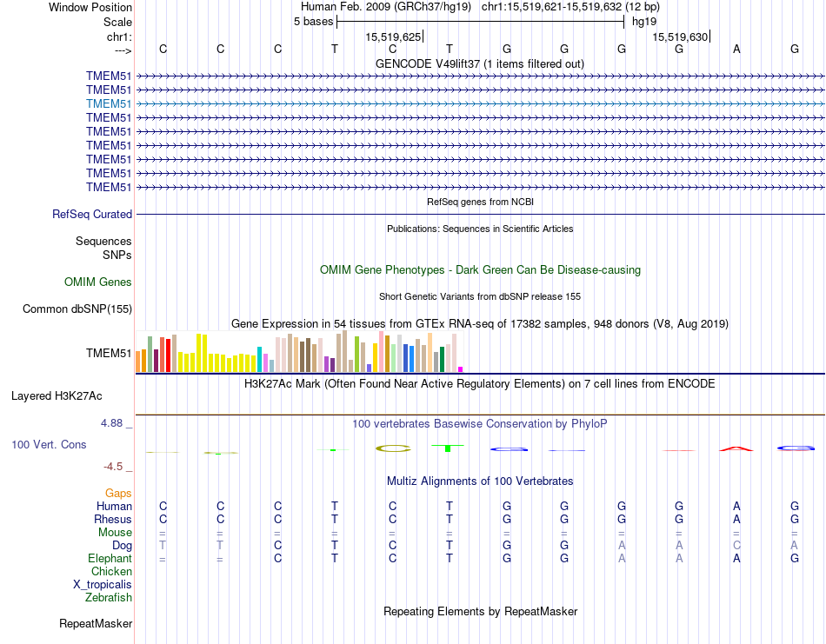Click the 5 bases scale bar
Viewport: 826px width, 644px height.
481,22
